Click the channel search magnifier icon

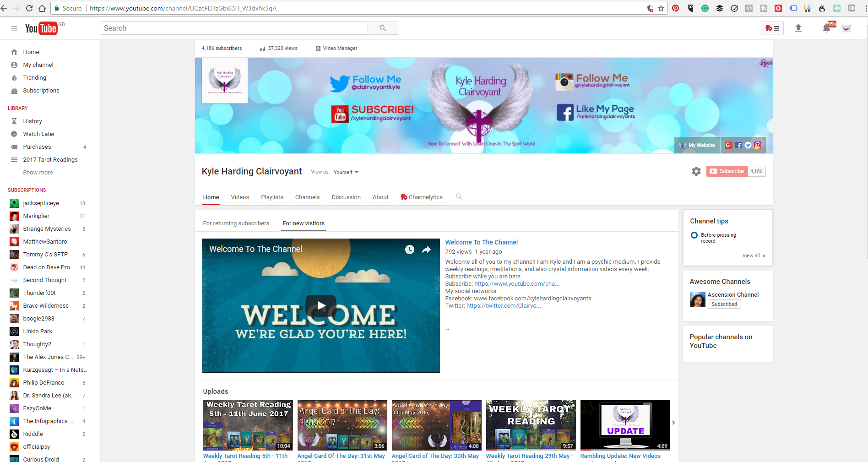pos(459,197)
